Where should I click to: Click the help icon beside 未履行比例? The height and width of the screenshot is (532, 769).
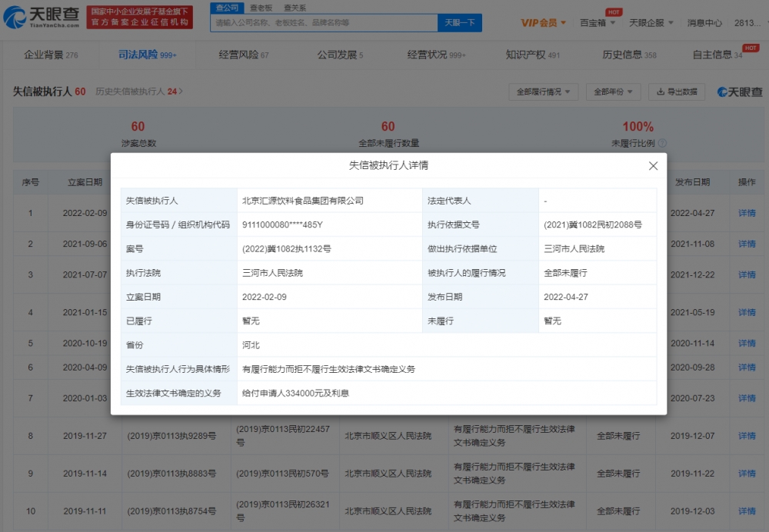[x=662, y=143]
